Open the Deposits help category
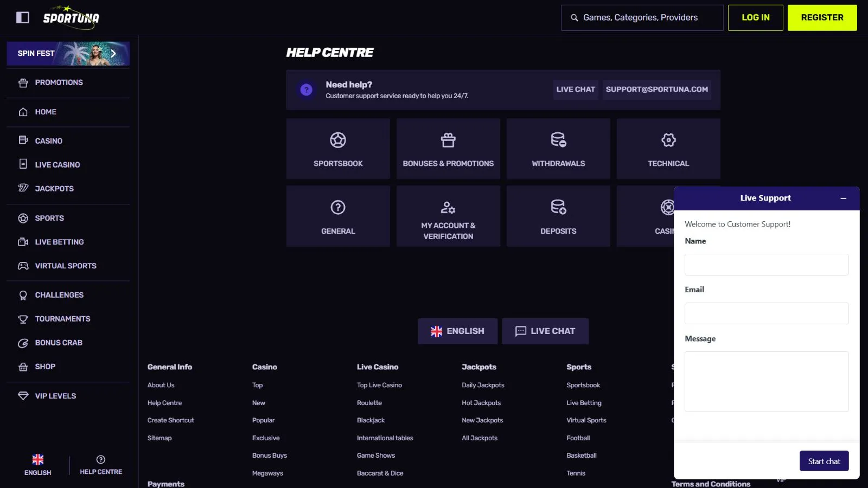The width and height of the screenshot is (868, 488). pyautogui.click(x=558, y=216)
